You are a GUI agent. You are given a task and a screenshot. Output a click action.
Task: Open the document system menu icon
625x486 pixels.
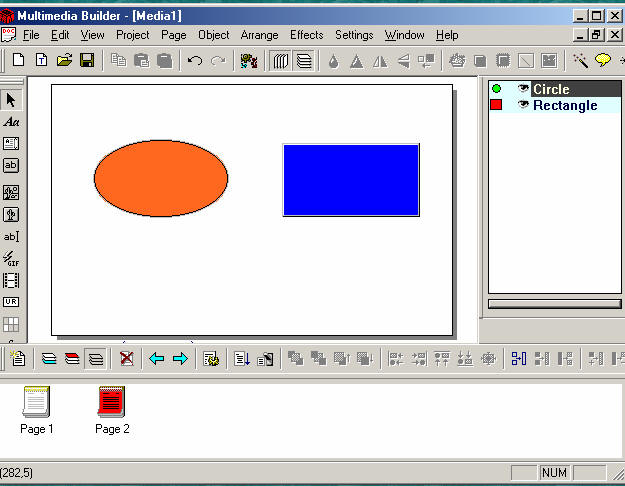click(8, 35)
